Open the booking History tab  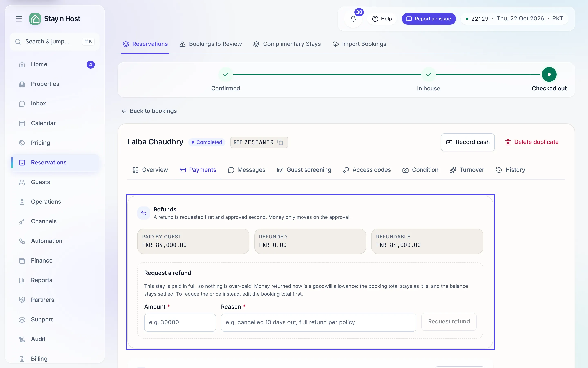click(510, 170)
